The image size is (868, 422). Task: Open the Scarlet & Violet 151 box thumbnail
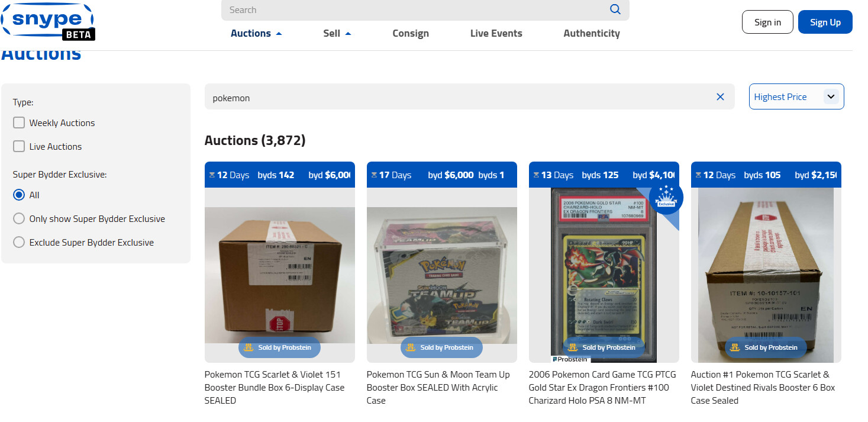[280, 275]
